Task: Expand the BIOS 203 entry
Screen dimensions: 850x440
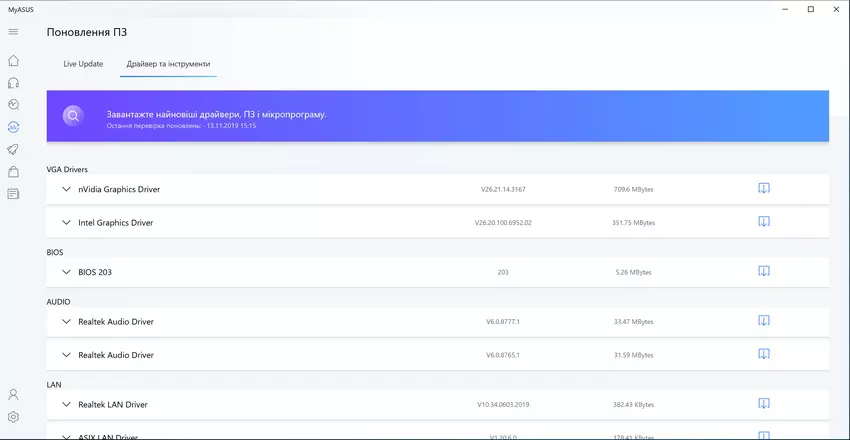Action: [66, 272]
